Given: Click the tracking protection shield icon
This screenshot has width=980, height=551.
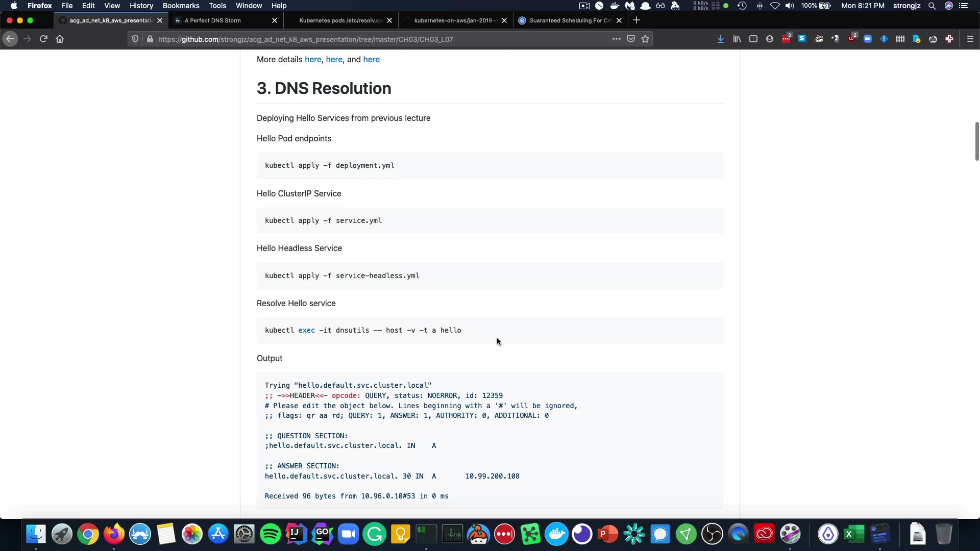Looking at the screenshot, I should point(135,39).
